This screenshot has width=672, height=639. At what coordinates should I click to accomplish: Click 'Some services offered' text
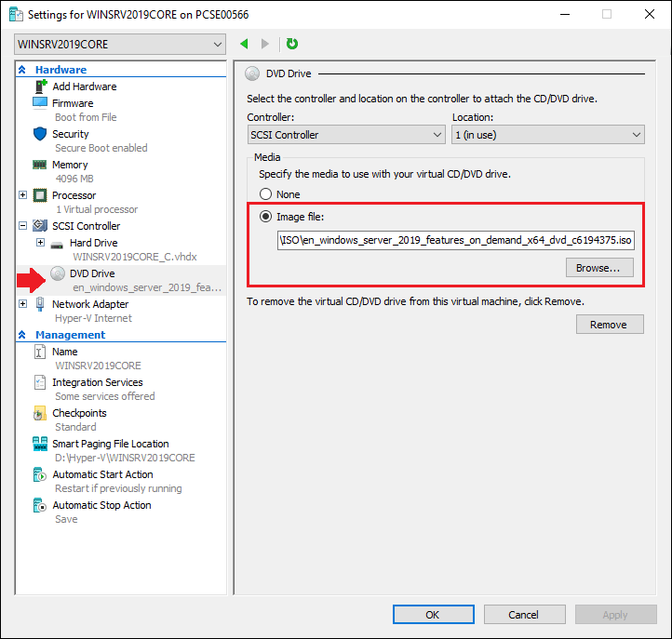(104, 396)
